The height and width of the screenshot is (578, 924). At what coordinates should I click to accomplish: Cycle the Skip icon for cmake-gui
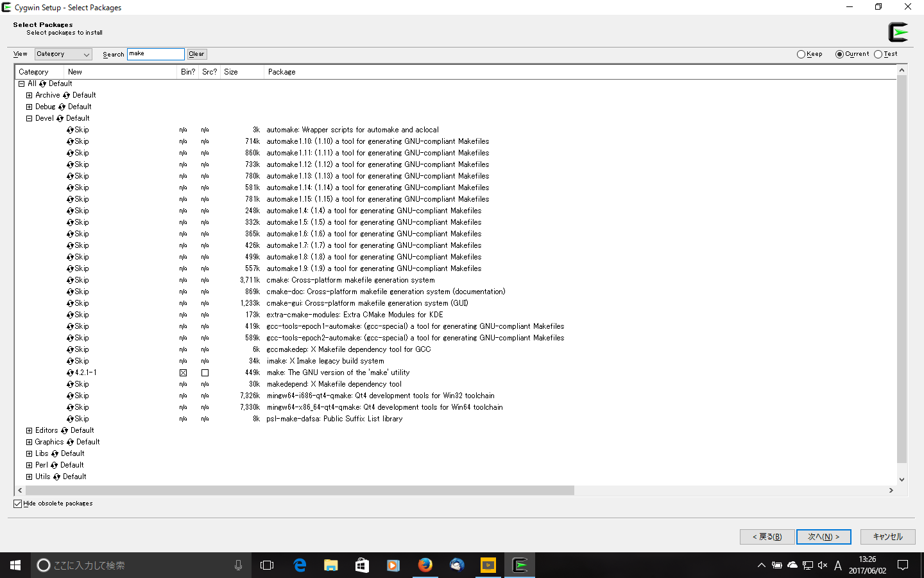click(71, 303)
